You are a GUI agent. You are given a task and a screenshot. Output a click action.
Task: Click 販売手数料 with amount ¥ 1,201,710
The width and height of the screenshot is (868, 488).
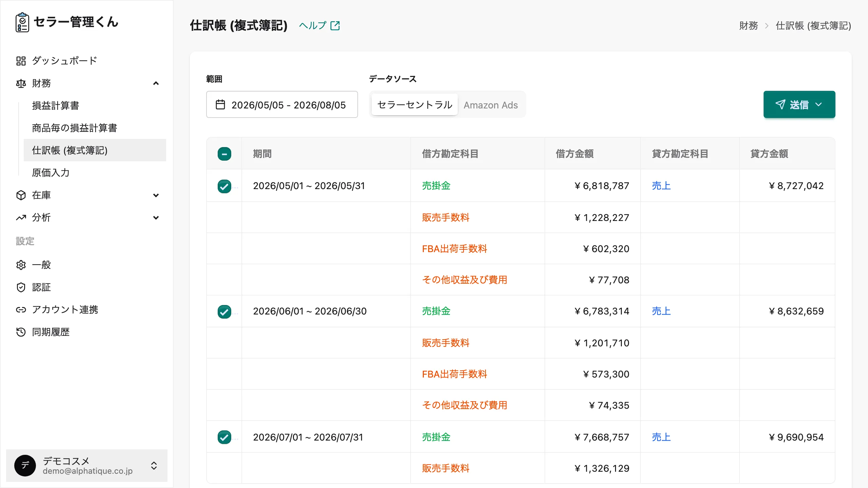446,343
